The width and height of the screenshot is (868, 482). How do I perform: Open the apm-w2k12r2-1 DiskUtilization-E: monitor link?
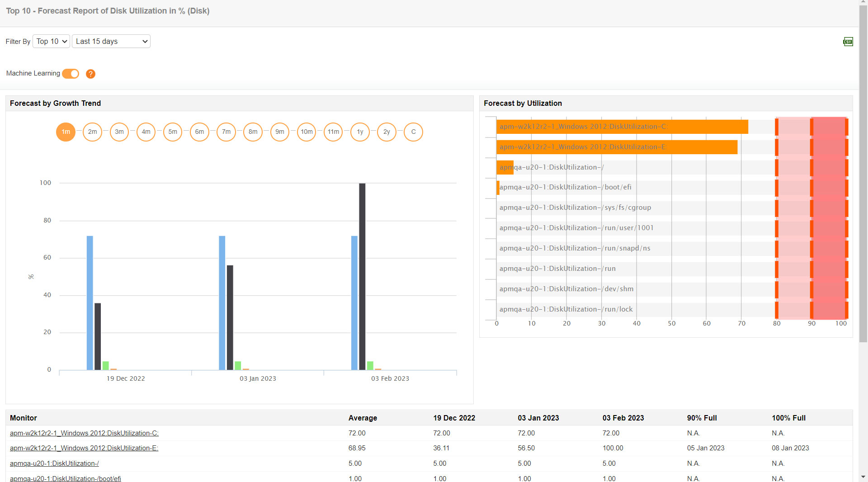(84, 448)
